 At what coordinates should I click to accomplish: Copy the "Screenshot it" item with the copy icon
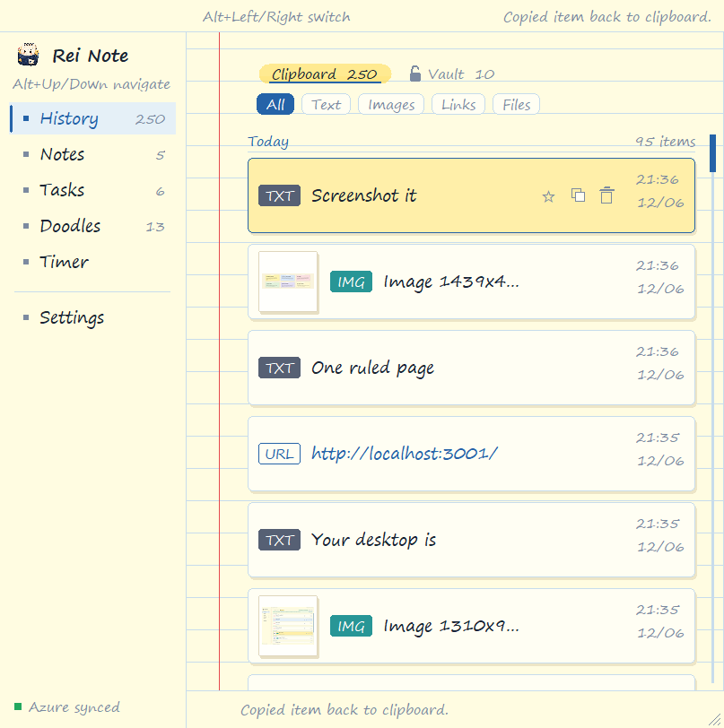(x=578, y=195)
